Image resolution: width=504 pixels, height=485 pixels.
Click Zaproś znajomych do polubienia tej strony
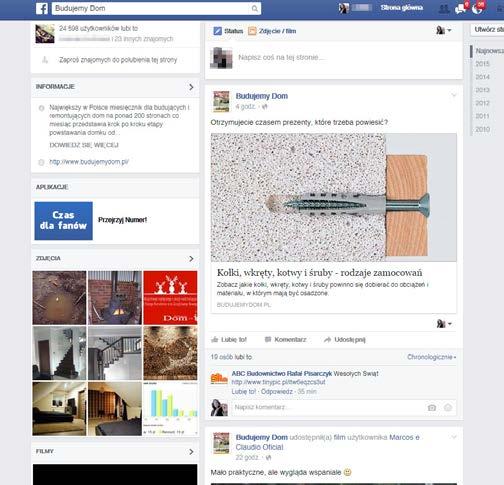[118, 60]
